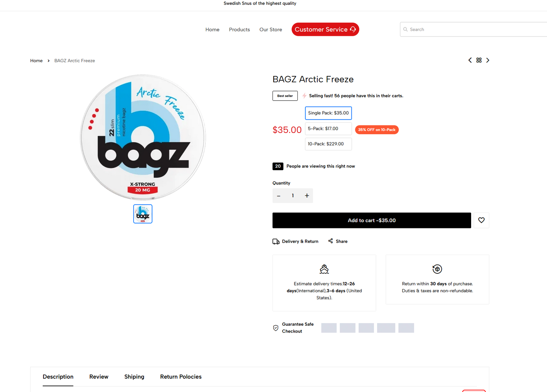The width and height of the screenshot is (547, 392).
Task: Click the Share icon
Action: click(330, 241)
